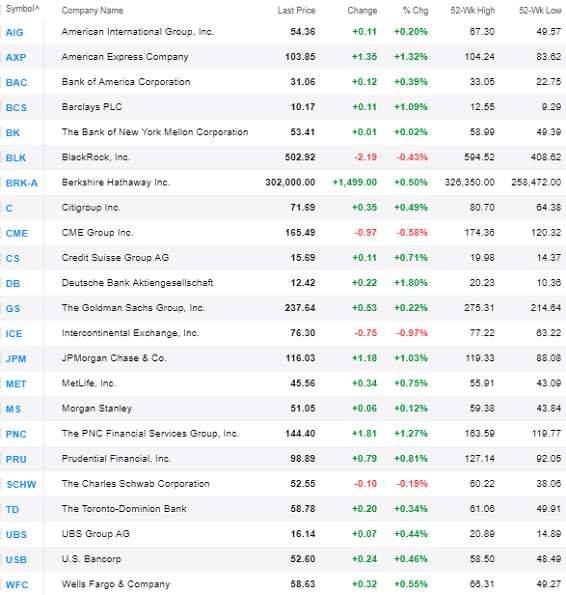This screenshot has width=566, height=595.
Task: Open the GS ticker link
Action: tap(13, 308)
